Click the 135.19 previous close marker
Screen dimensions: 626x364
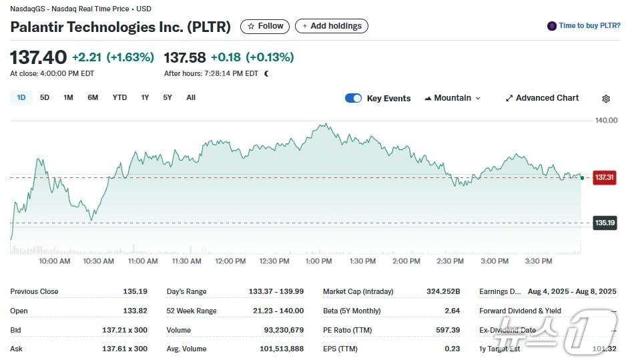[604, 223]
